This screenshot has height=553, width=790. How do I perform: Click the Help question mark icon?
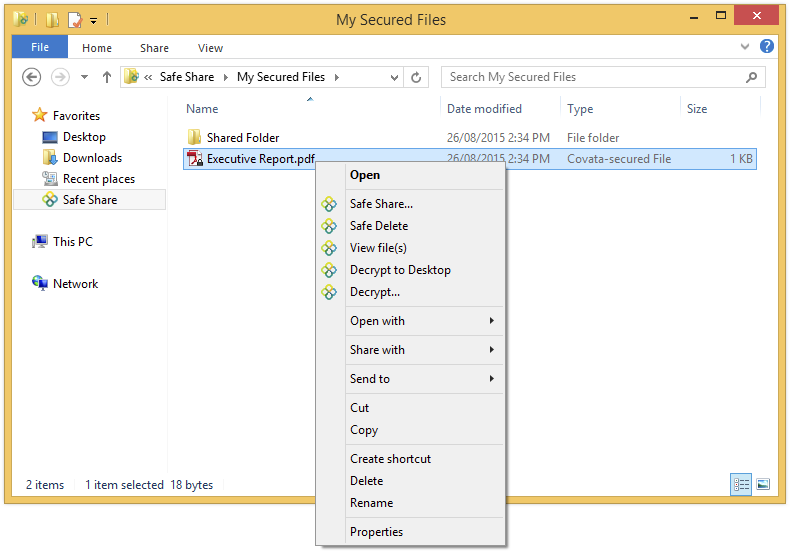[767, 47]
